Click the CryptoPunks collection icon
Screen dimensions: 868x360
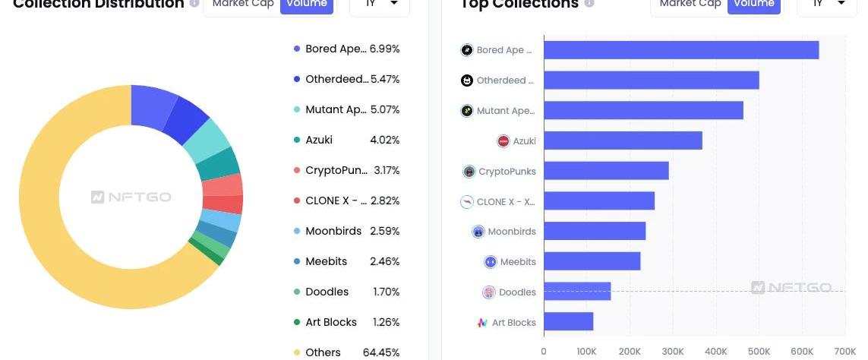(469, 171)
